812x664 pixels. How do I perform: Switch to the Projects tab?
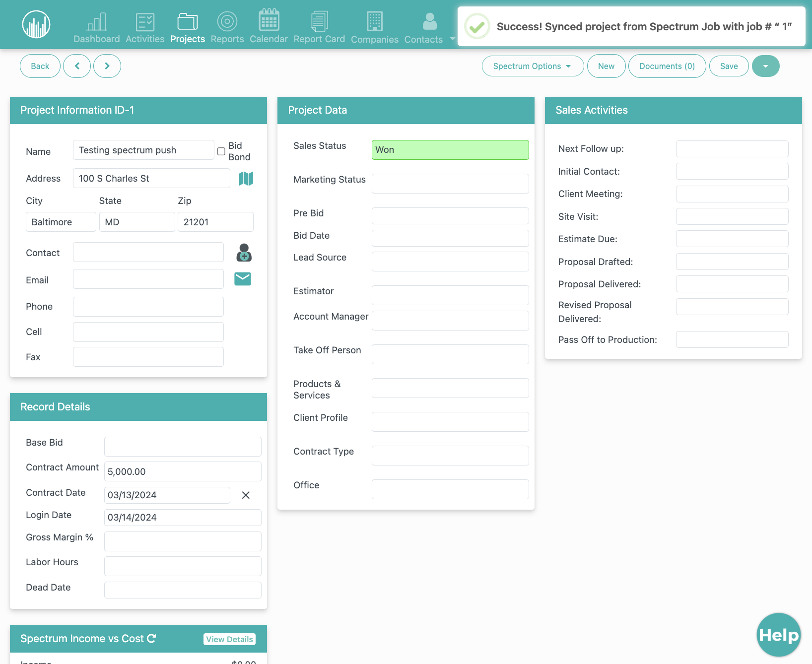(x=188, y=28)
